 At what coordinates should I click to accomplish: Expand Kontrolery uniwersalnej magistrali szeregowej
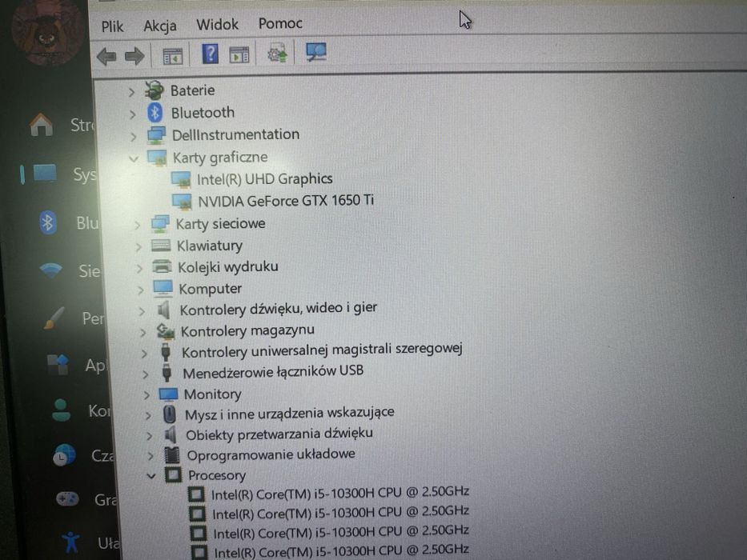[144, 354]
